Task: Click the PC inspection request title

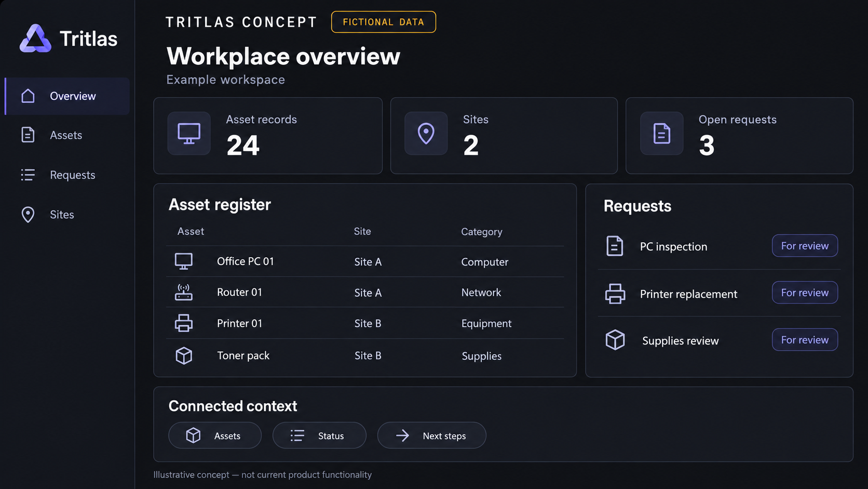Action: point(673,246)
